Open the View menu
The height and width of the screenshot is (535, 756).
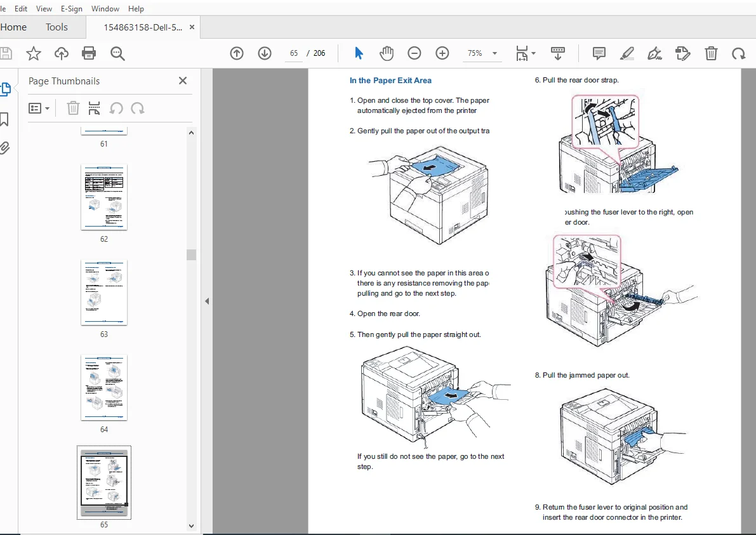[44, 9]
